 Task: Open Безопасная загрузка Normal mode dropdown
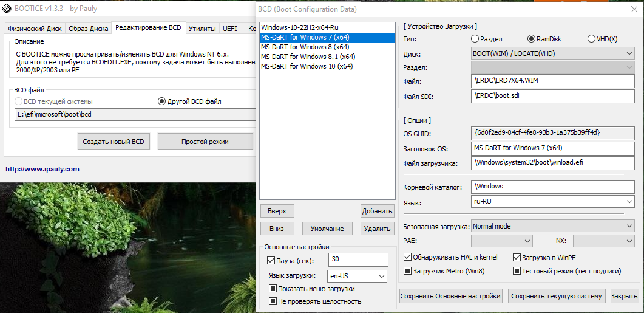552,226
